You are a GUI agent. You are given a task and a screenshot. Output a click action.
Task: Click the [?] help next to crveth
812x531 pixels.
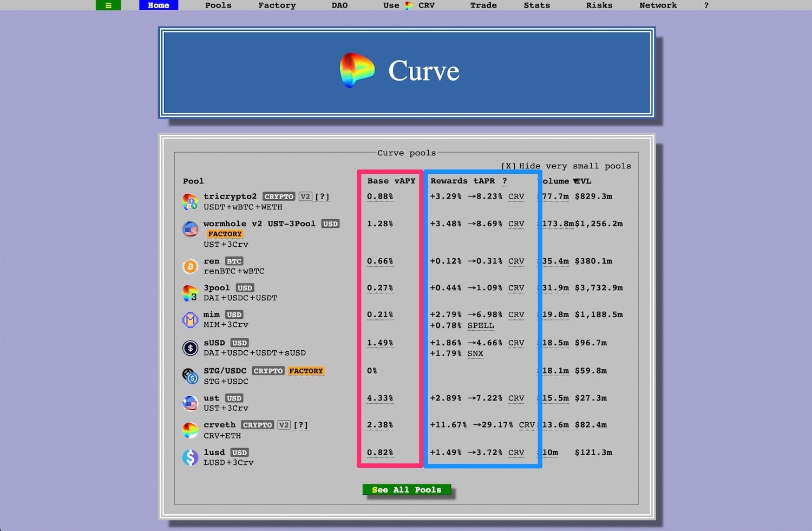(x=300, y=425)
